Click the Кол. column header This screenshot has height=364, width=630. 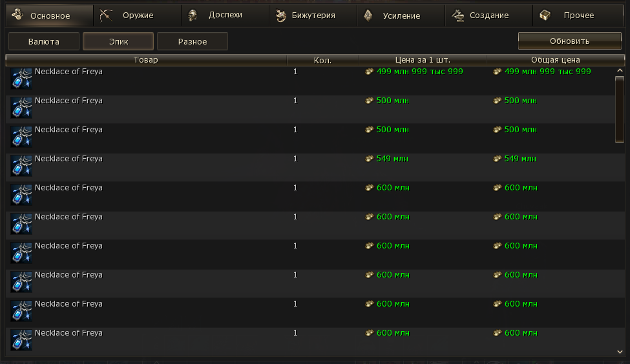click(322, 60)
